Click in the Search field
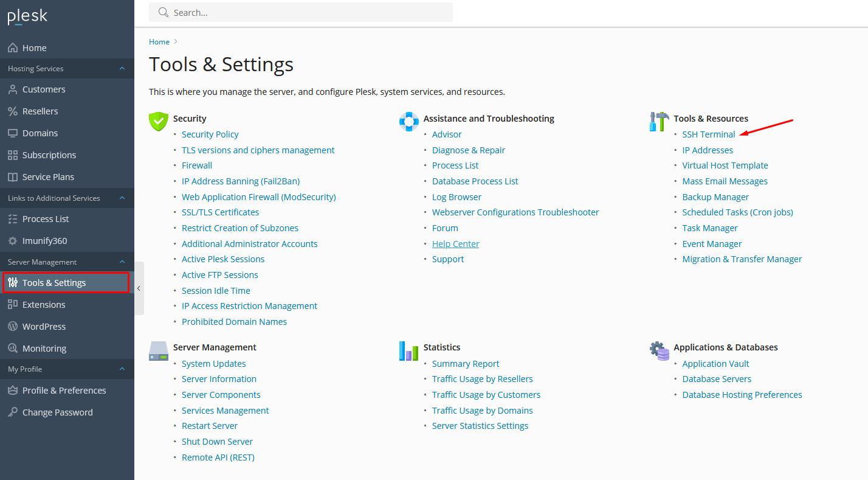The width and height of the screenshot is (868, 480). (x=301, y=12)
